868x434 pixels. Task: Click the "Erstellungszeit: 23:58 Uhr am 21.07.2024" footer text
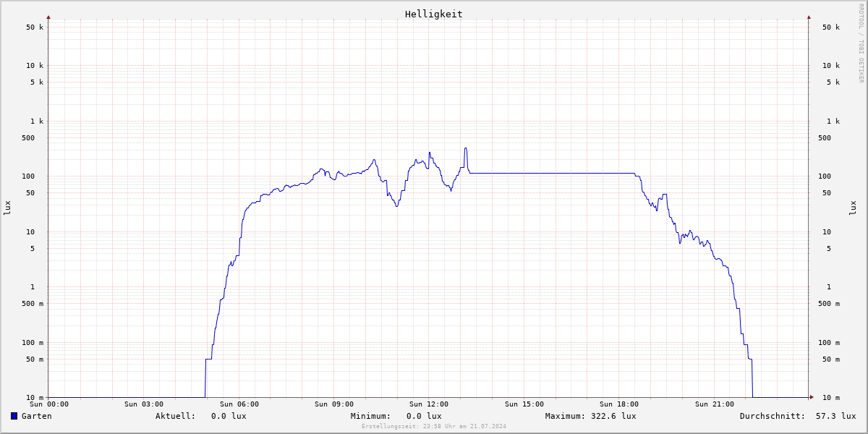point(434,426)
